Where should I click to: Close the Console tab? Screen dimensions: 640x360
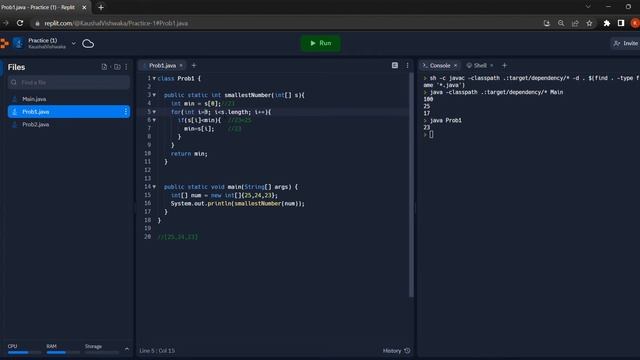(x=456, y=65)
